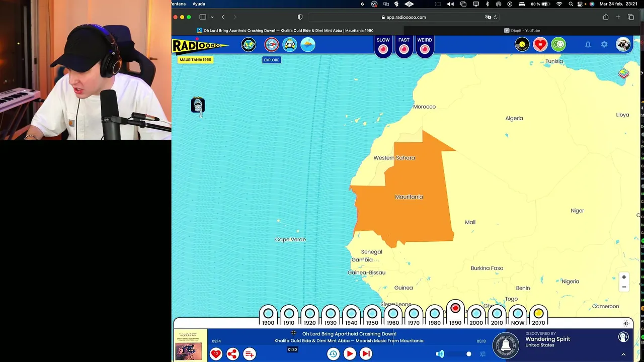This screenshot has height=362, width=644.
Task: Switch to Djapit - YouTube tab
Action: (x=522, y=30)
